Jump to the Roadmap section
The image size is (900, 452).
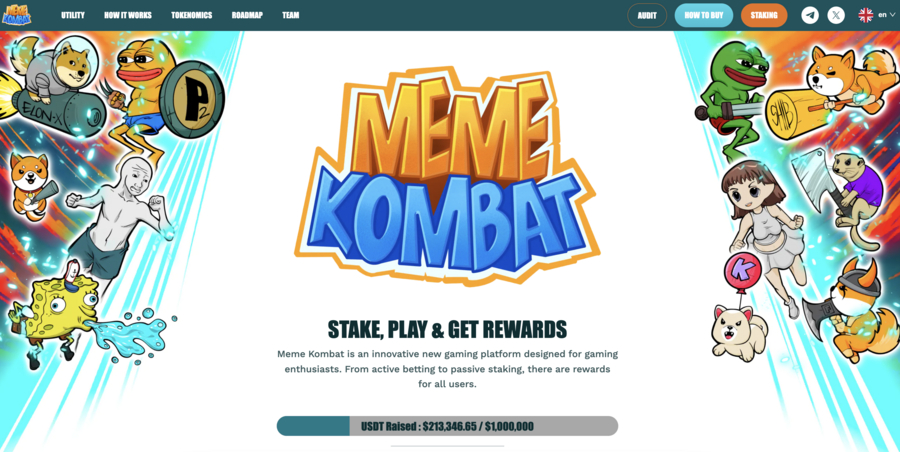pos(247,15)
